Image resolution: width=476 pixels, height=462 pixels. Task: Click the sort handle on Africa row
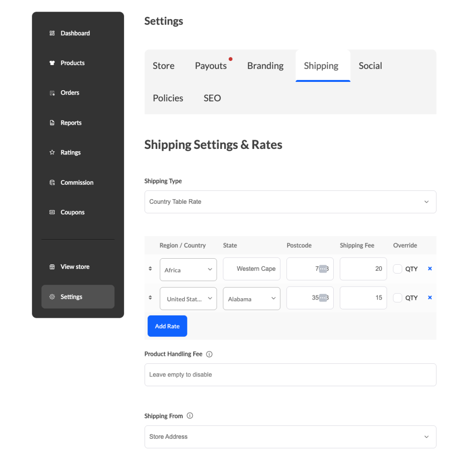pos(150,268)
